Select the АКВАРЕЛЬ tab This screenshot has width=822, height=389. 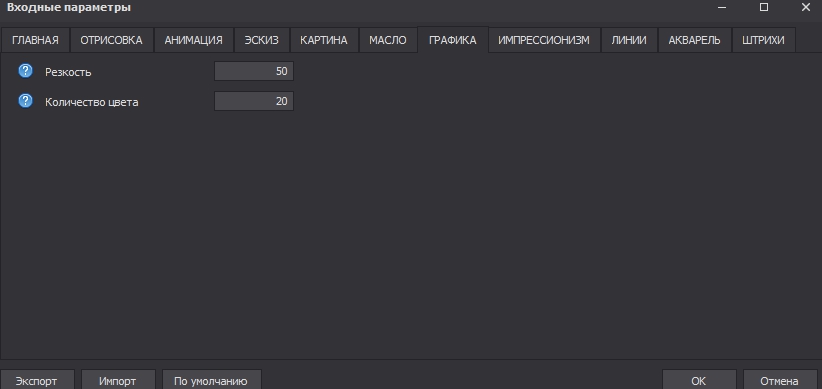pyautogui.click(x=694, y=40)
